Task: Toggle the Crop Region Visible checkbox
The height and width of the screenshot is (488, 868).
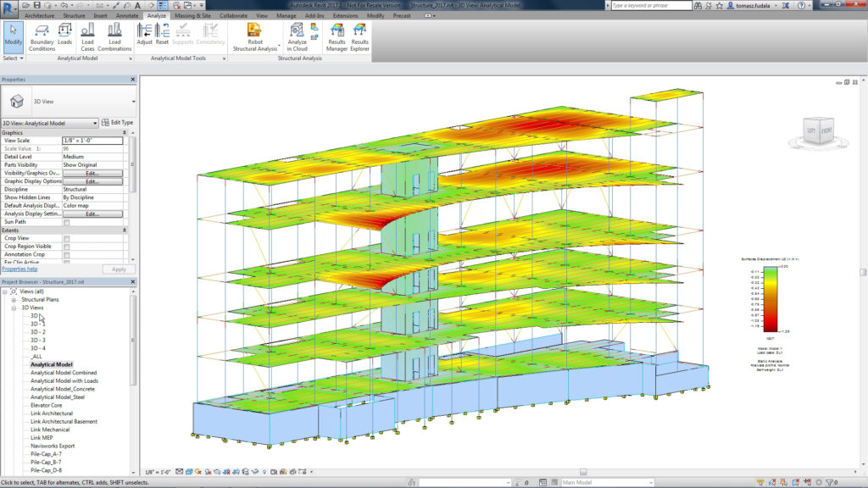Action: tap(67, 247)
